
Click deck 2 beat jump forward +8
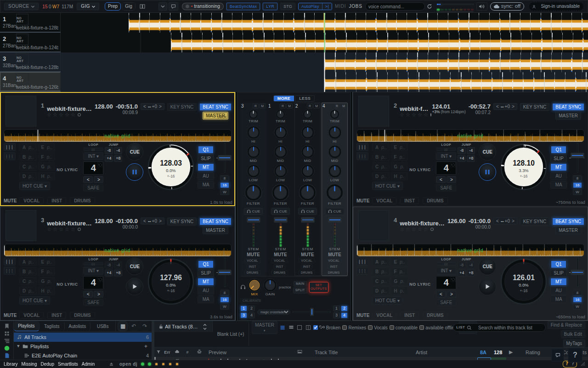click(471, 158)
